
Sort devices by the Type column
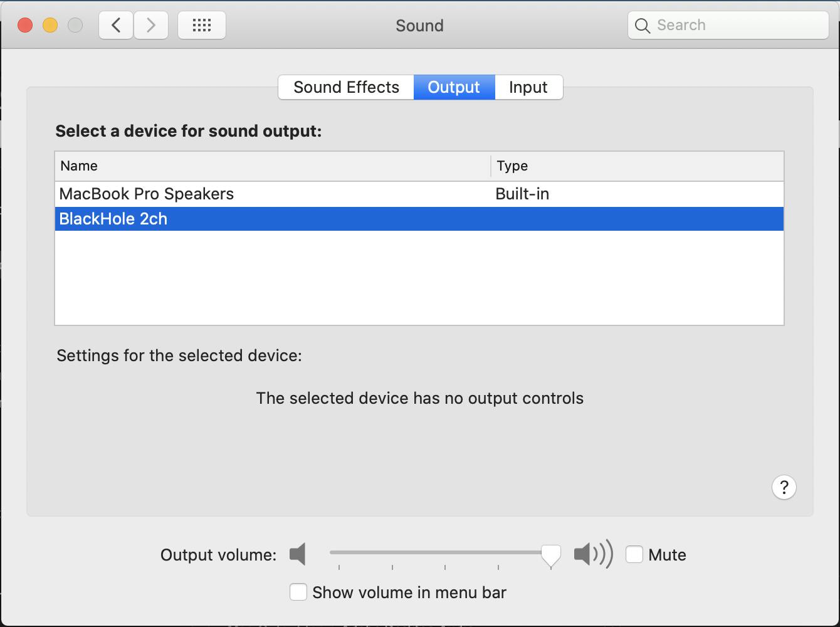click(x=513, y=166)
